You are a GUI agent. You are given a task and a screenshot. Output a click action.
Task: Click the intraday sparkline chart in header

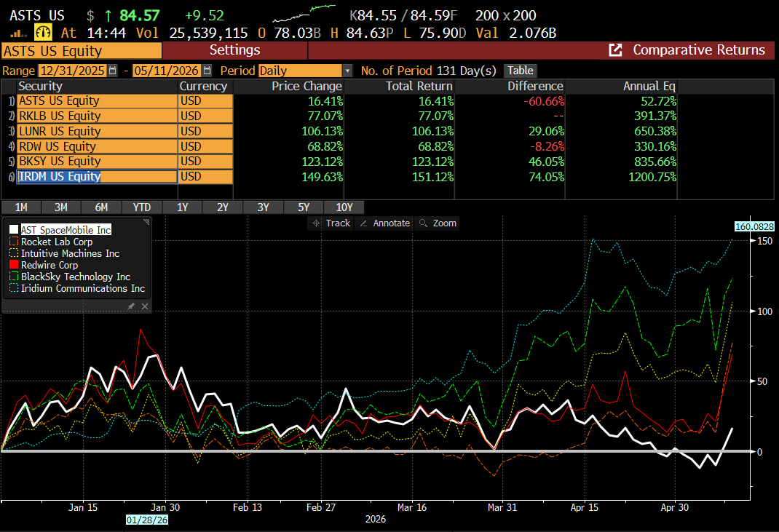(304, 13)
